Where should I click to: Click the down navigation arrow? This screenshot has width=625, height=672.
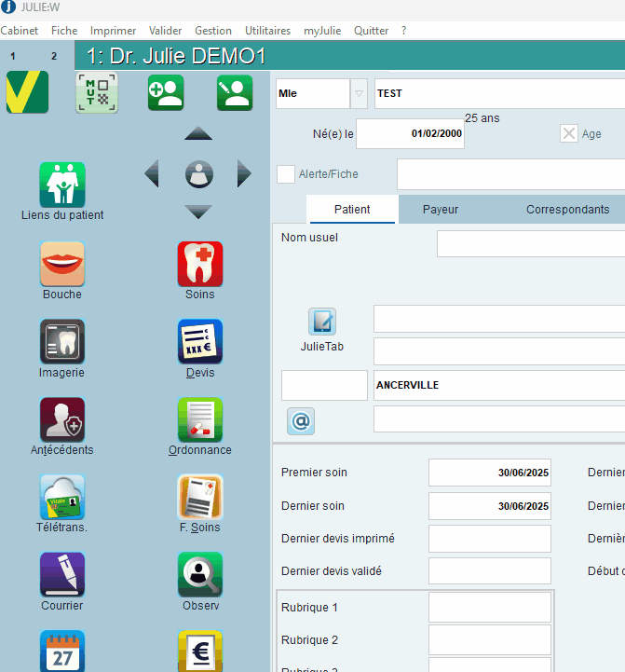coord(198,212)
